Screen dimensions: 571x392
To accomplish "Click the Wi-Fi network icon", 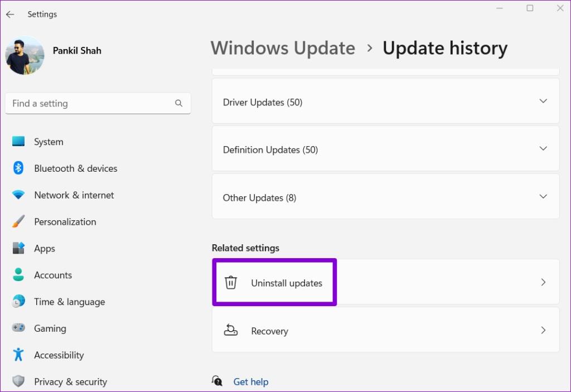I will click(18, 195).
